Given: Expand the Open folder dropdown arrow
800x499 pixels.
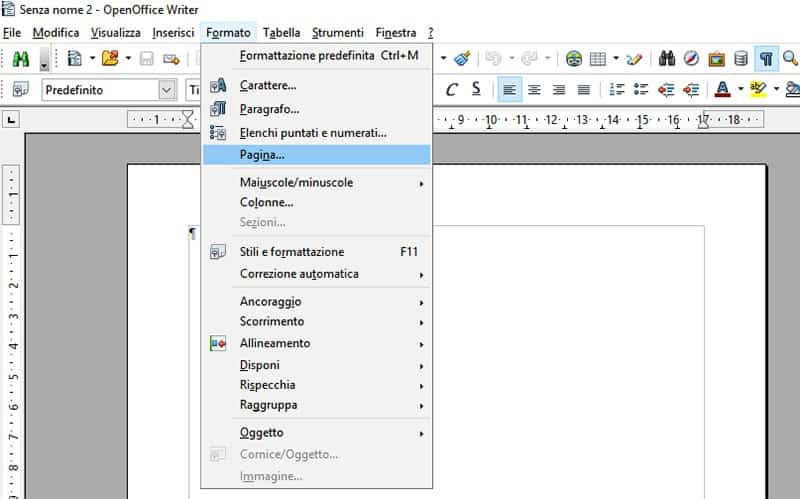Looking at the screenshot, I should [x=128, y=59].
